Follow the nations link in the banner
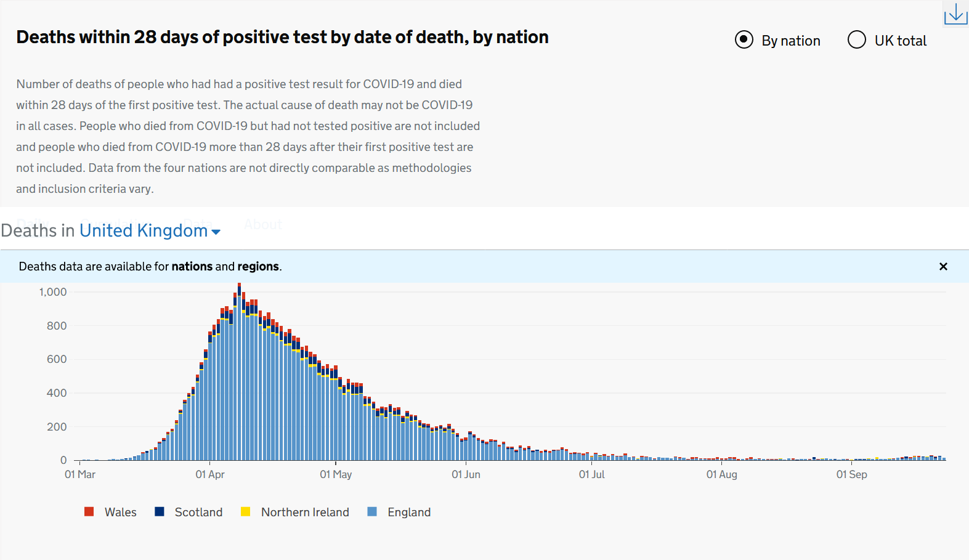Image resolution: width=969 pixels, height=560 pixels. tap(192, 266)
